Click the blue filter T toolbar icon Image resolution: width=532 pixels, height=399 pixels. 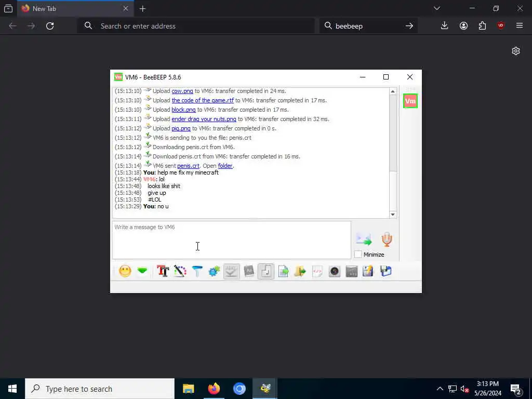[197, 271]
